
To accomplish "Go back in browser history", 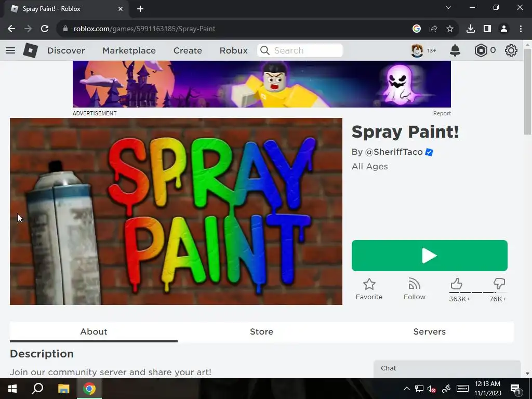I will coord(11,29).
